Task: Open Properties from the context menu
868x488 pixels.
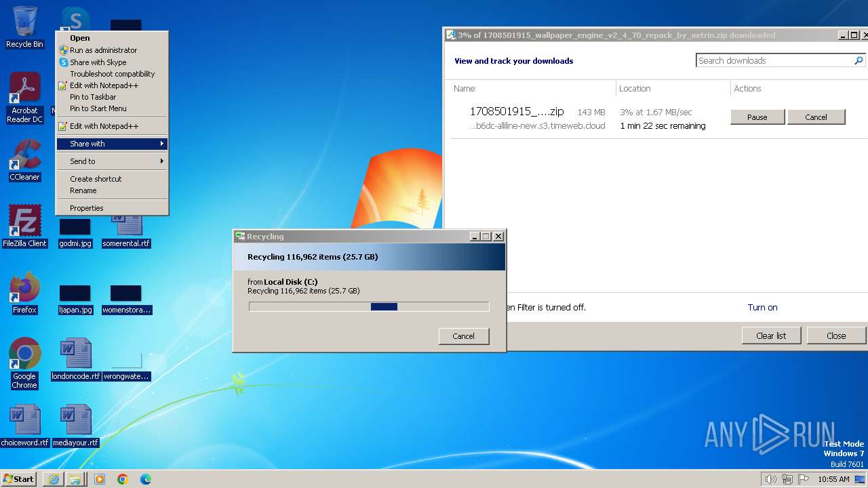Action: pos(112,208)
